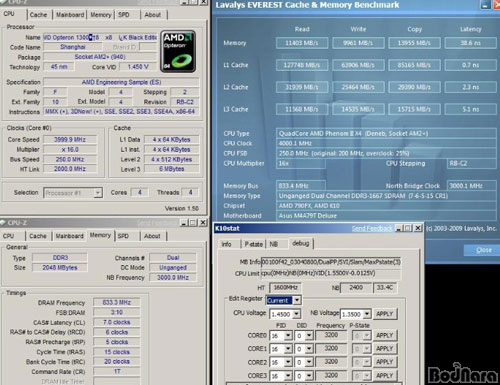The image size is (500, 385).
Task: Minimize the K10stat window
Action: click(x=399, y=228)
